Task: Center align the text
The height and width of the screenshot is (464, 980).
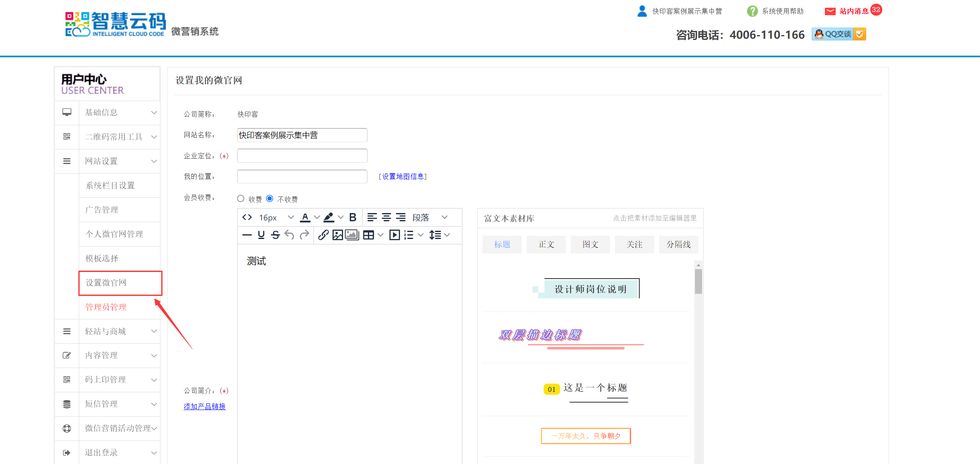Action: (x=386, y=217)
